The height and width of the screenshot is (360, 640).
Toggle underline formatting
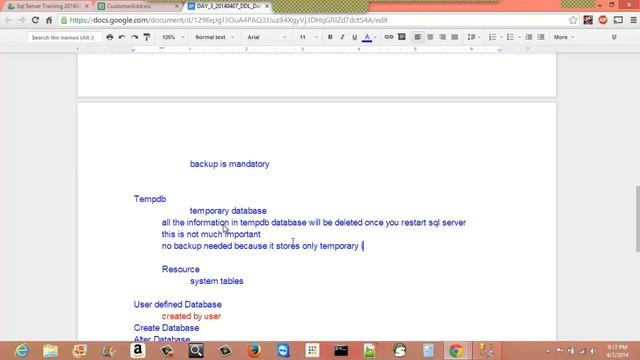click(354, 37)
